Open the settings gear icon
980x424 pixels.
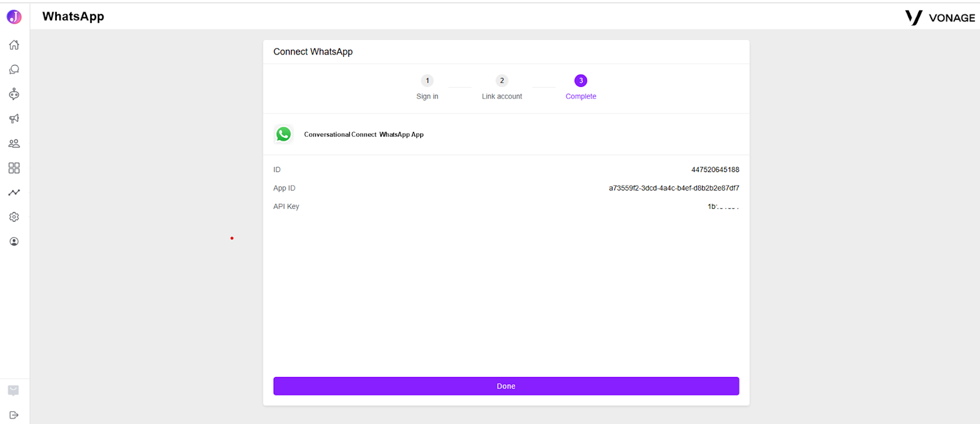point(14,217)
